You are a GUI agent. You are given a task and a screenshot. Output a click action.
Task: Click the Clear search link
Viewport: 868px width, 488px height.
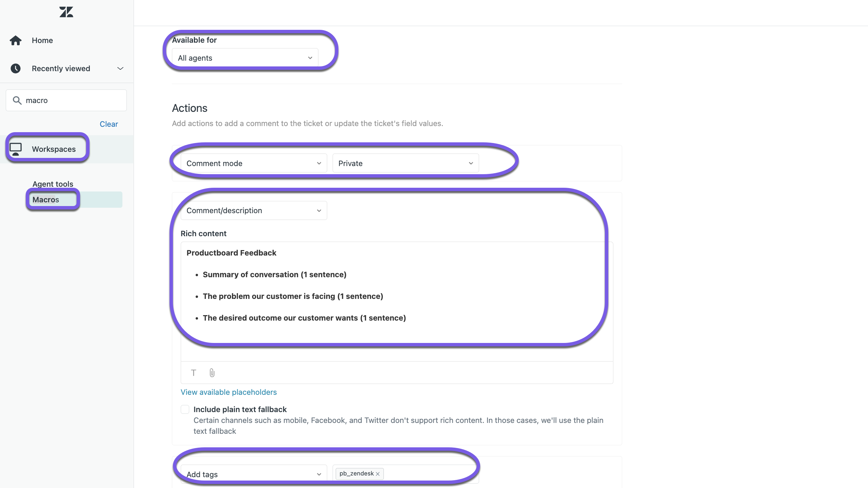click(x=109, y=124)
